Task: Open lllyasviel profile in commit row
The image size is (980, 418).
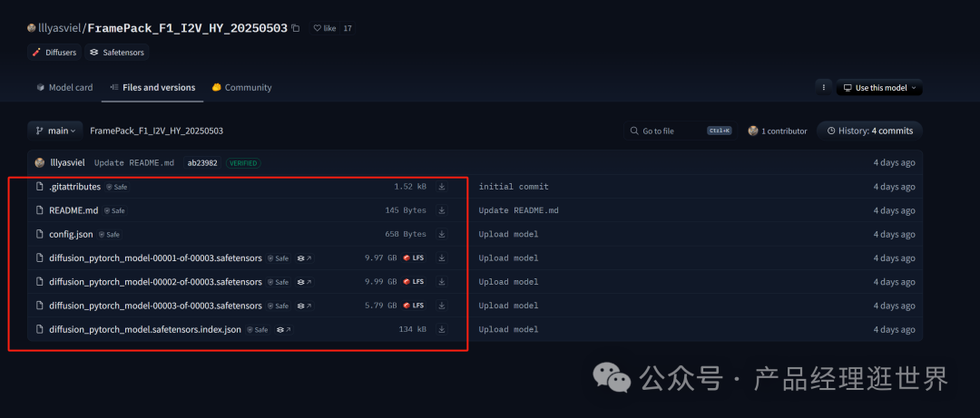Action: (67, 162)
